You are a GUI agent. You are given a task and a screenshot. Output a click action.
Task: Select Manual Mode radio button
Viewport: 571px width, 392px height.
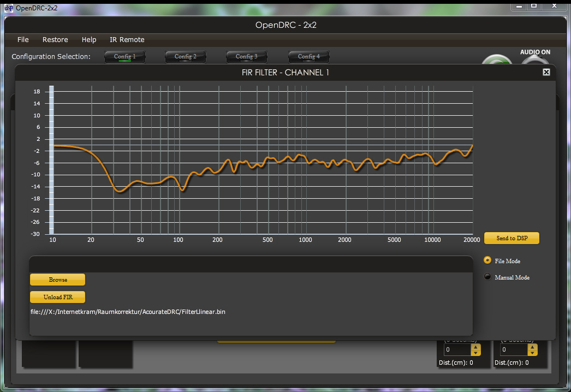(487, 277)
